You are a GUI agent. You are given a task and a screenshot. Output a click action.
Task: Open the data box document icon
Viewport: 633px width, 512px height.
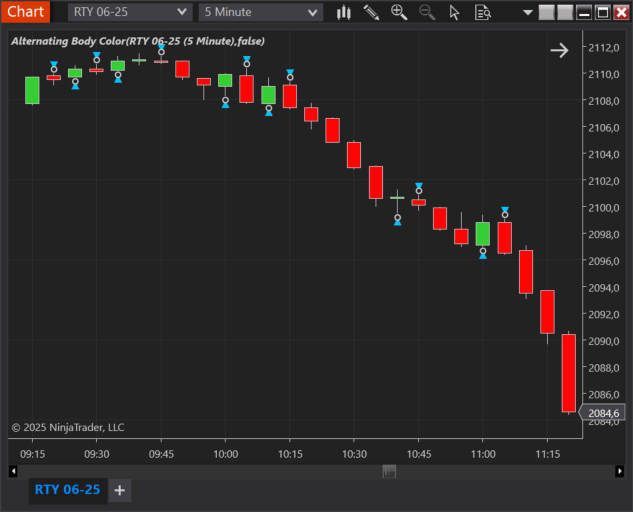point(483,13)
